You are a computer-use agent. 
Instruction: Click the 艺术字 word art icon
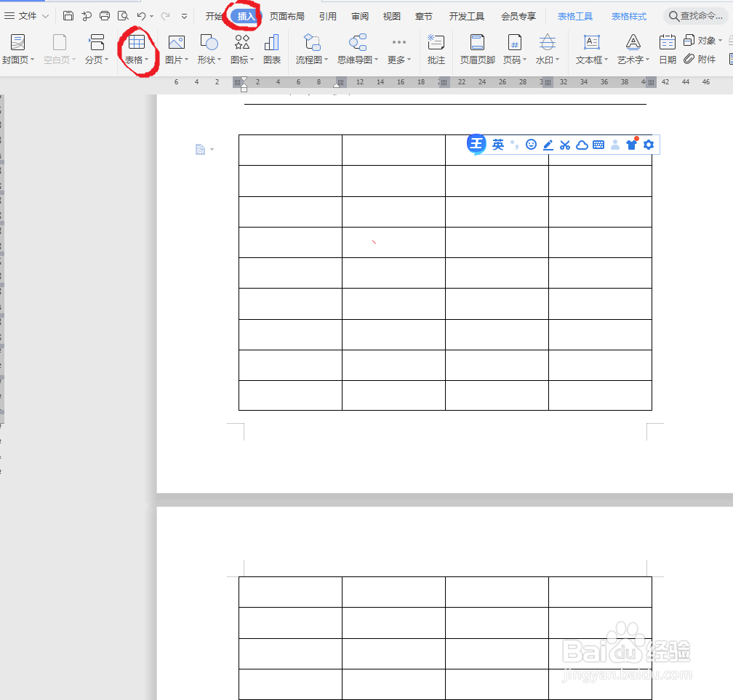click(x=633, y=42)
